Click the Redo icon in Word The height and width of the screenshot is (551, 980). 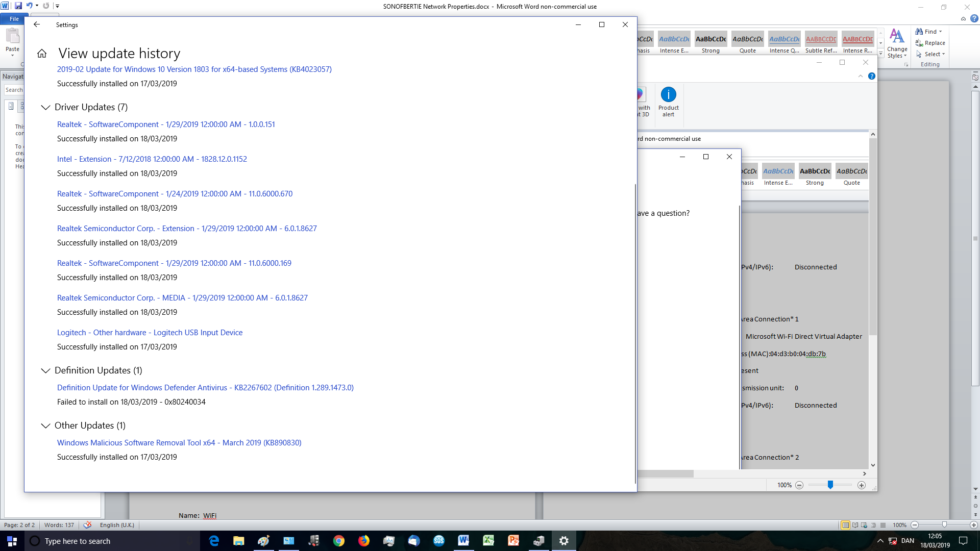coord(46,6)
